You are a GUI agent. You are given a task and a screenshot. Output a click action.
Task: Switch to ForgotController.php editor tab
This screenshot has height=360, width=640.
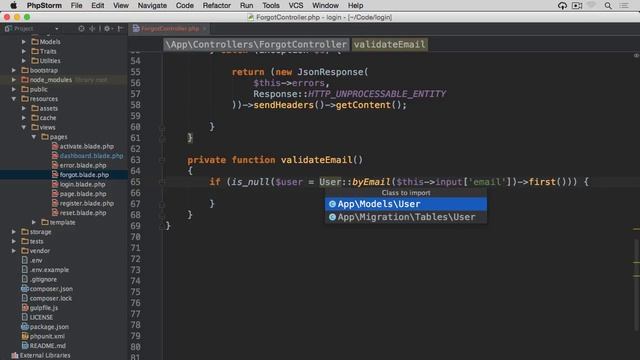point(170,29)
